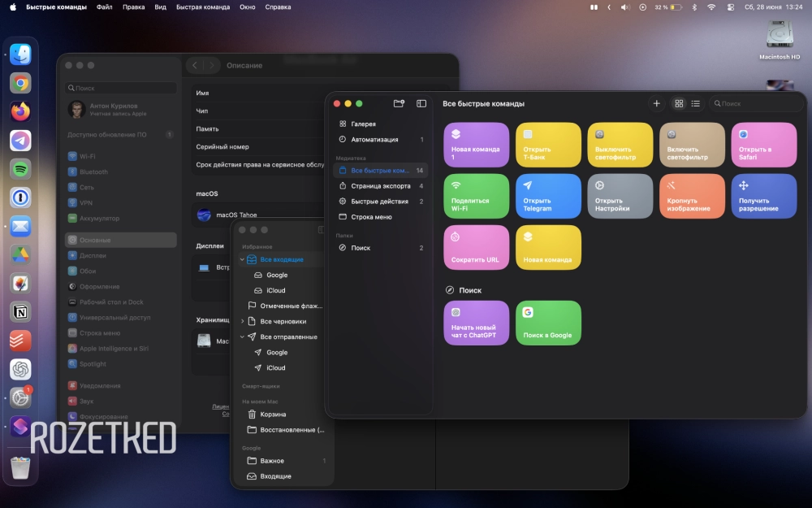
Task: Click the add shortcut plus button
Action: tap(656, 104)
